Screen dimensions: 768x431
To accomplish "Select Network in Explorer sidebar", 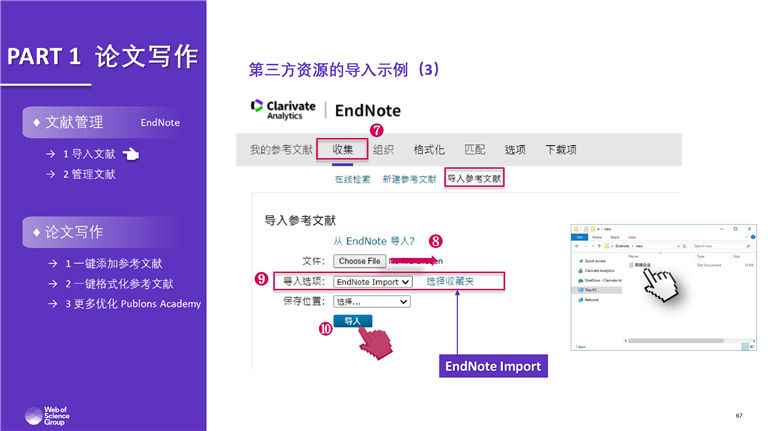I will tap(588, 300).
